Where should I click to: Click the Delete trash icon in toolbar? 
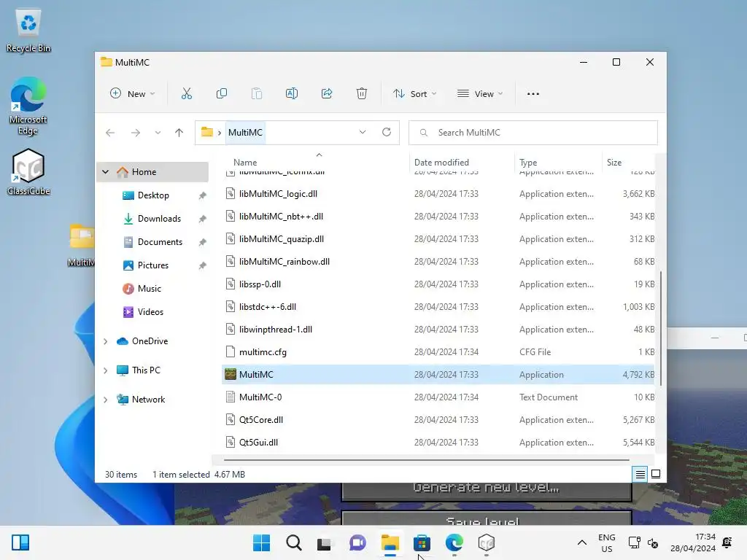click(362, 94)
